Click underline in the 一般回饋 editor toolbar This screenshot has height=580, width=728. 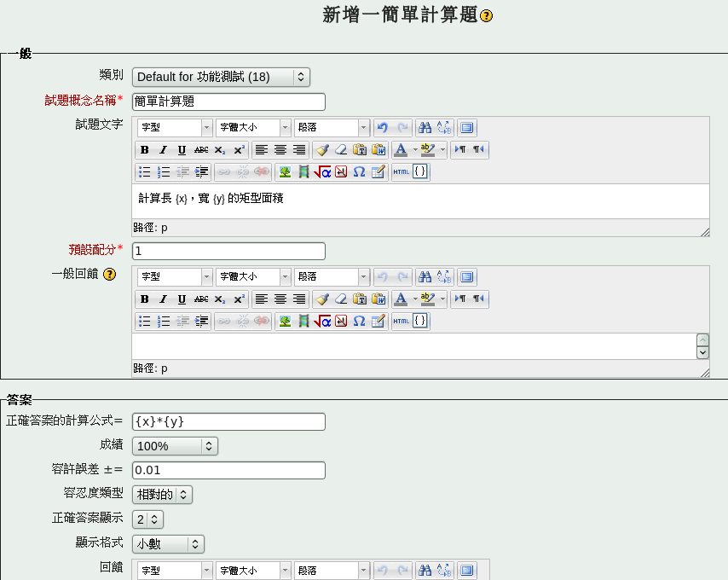coord(182,299)
